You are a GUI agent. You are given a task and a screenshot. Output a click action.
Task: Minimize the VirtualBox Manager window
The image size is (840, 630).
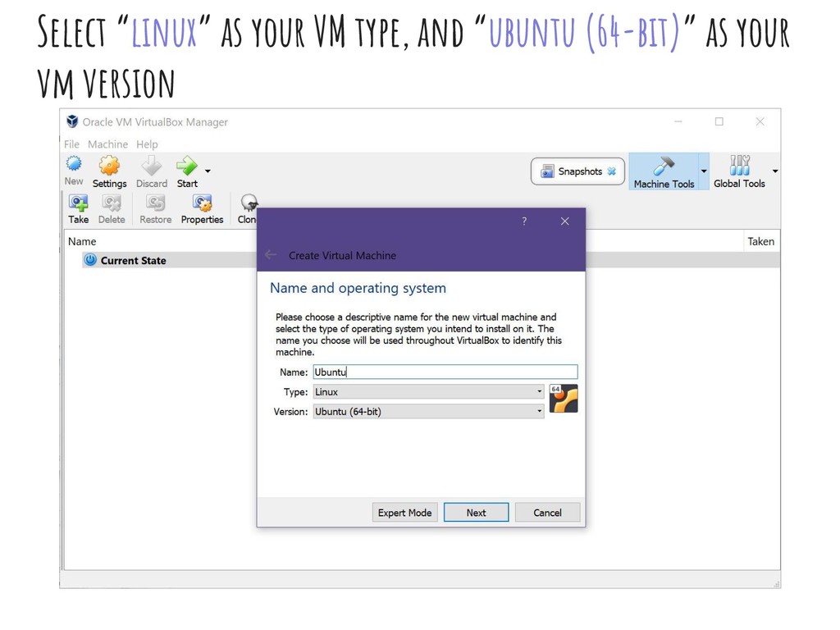pyautogui.click(x=678, y=121)
